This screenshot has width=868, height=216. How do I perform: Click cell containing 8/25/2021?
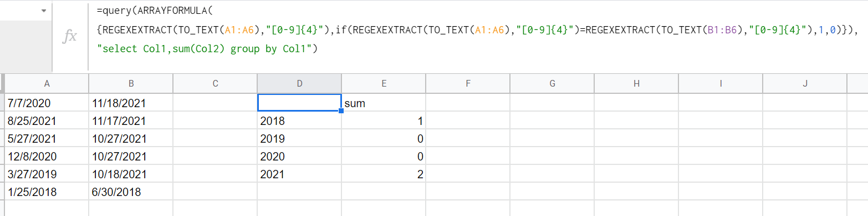coord(47,120)
